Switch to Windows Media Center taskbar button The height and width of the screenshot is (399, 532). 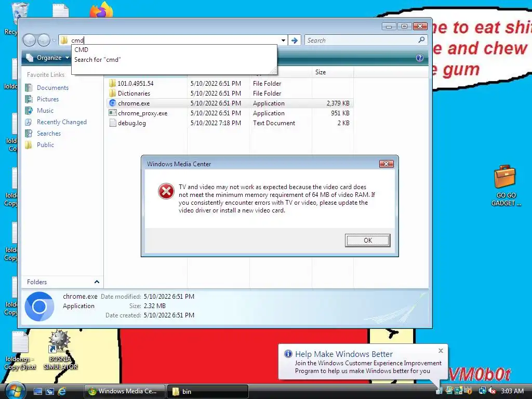coord(124,391)
